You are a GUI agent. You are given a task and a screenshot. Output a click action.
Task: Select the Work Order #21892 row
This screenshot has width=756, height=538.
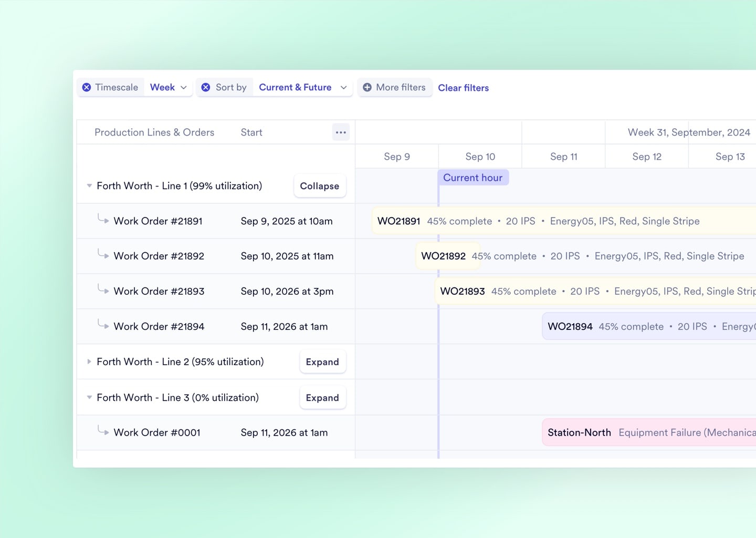[x=159, y=256]
